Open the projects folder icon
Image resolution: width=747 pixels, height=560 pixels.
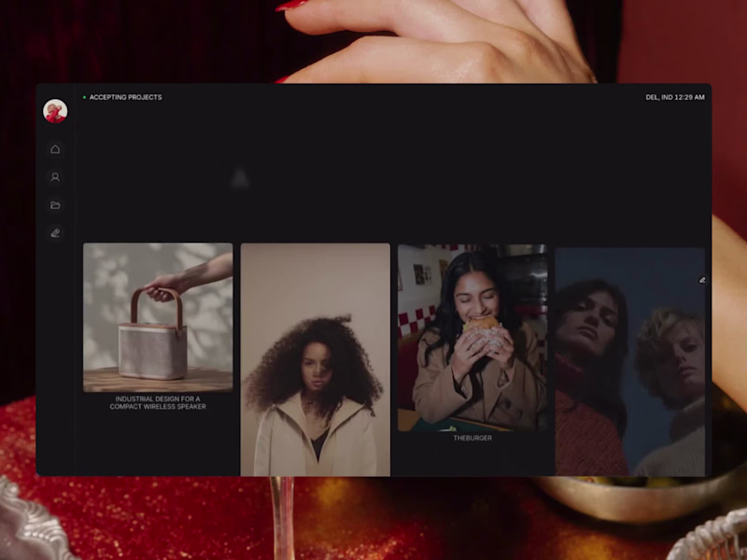point(55,205)
